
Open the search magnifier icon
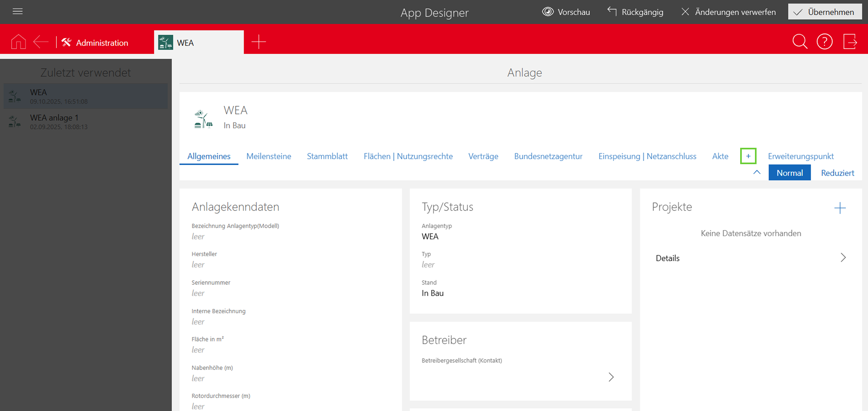(800, 42)
